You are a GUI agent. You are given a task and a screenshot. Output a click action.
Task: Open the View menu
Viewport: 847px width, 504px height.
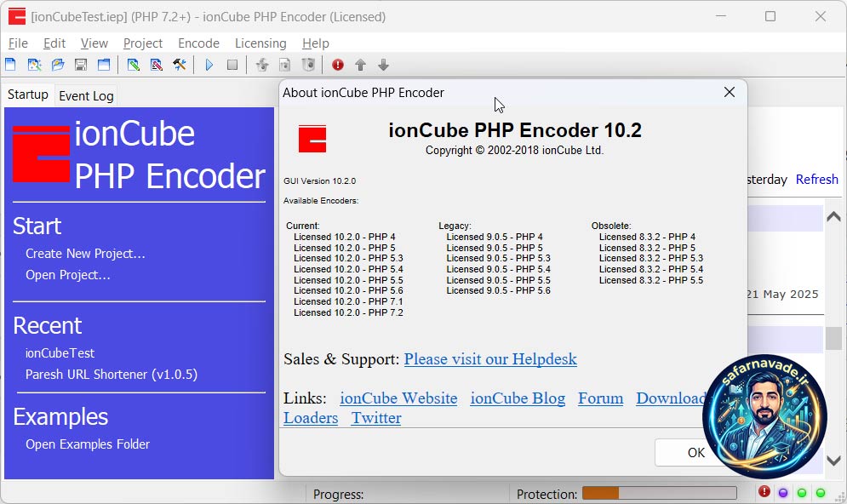(94, 43)
